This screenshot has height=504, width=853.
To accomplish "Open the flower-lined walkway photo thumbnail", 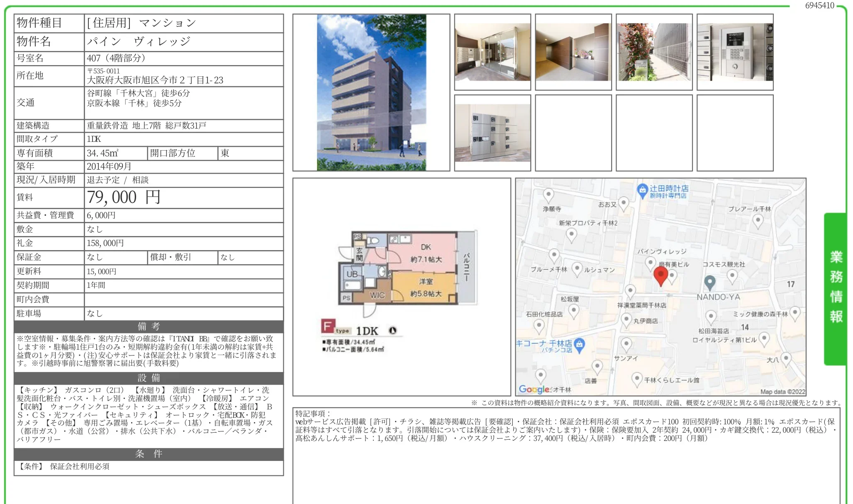I will tap(654, 52).
